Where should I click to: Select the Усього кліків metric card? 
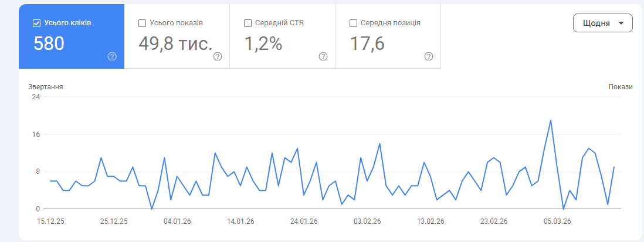point(72,36)
